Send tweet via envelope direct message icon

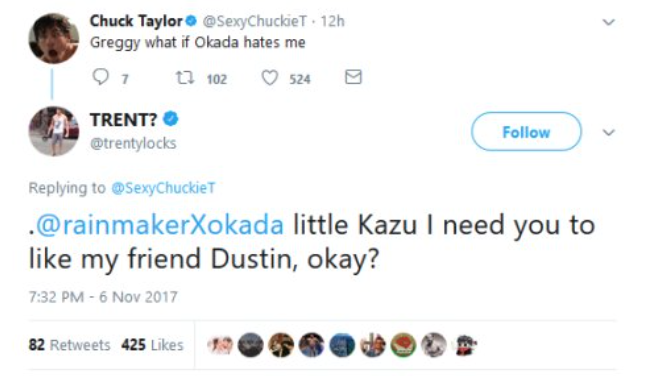click(353, 77)
